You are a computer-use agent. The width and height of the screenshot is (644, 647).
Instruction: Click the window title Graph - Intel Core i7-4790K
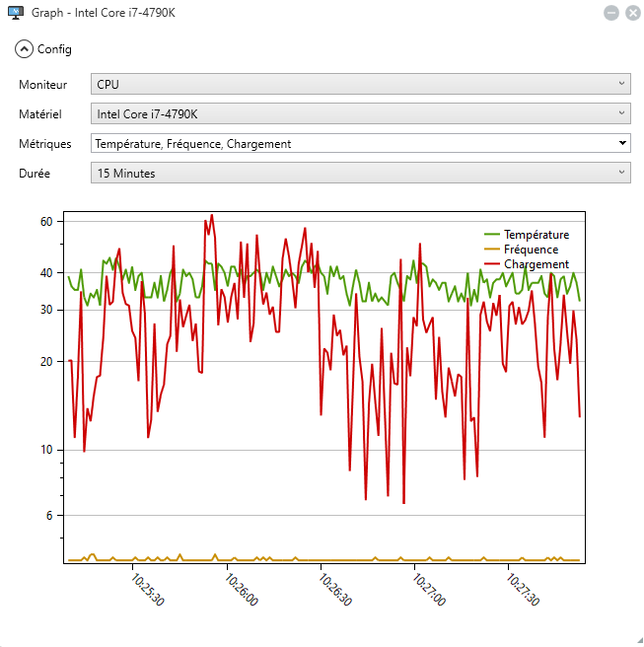[104, 13]
